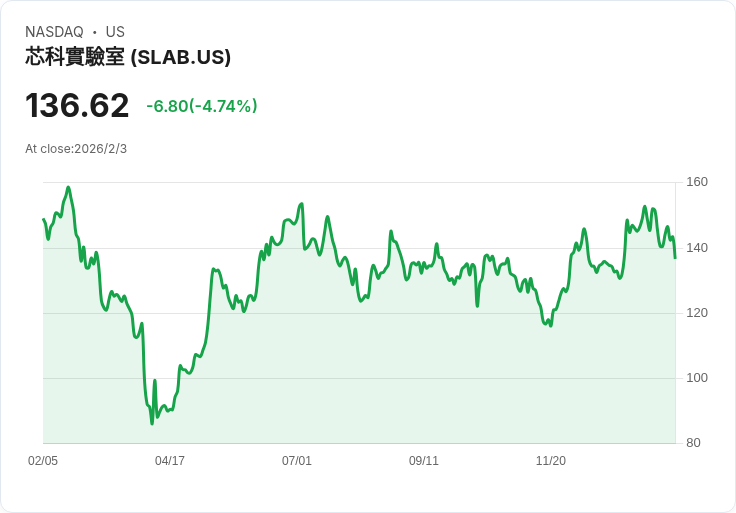This screenshot has height=513, width=736.
Task: Click the starting point of the price line
Action: (44, 219)
